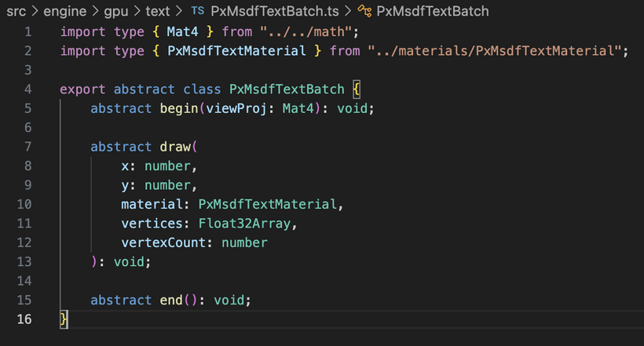This screenshot has width=644, height=346.
Task: Click line number 4 in the gutter
Action: click(27, 89)
